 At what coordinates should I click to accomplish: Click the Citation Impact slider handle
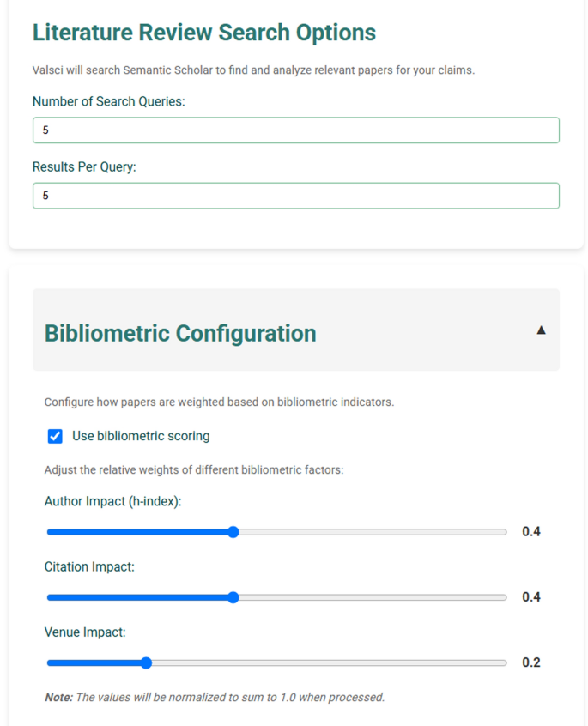pyautogui.click(x=233, y=597)
